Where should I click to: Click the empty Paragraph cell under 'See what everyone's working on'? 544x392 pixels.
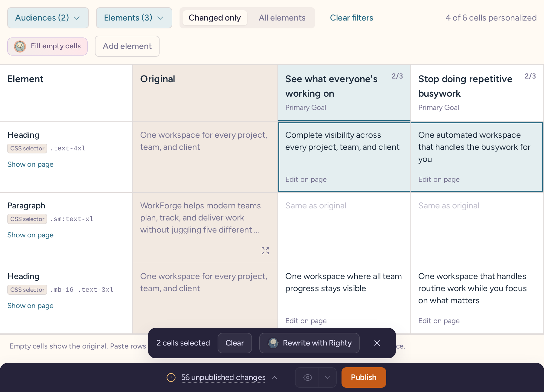click(344, 228)
